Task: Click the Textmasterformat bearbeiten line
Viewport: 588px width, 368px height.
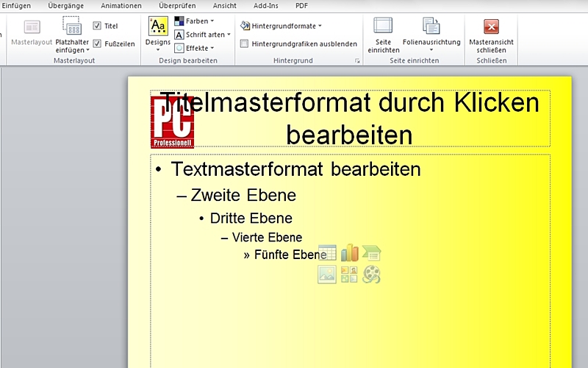Action: [x=295, y=169]
